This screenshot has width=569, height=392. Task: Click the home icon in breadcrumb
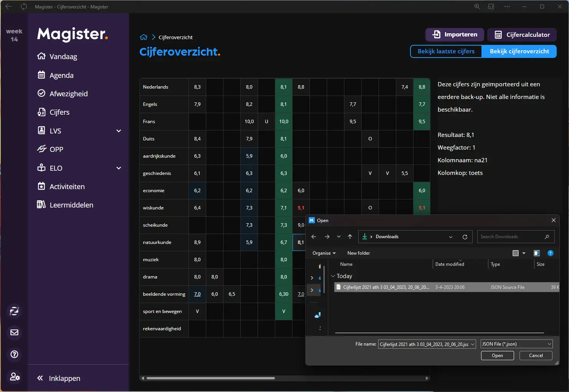click(144, 37)
